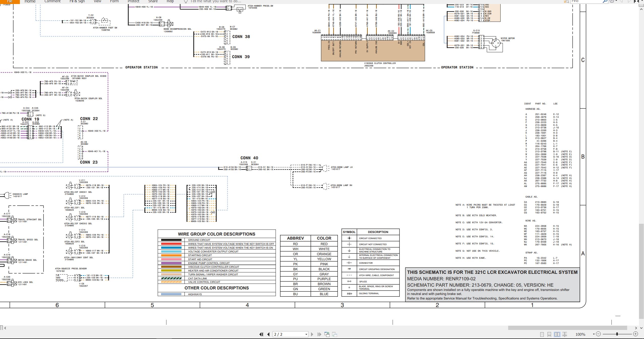Click the PURPLE color abbreviation row
Image resolution: width=644 pixels, height=339 pixels.
click(x=309, y=279)
